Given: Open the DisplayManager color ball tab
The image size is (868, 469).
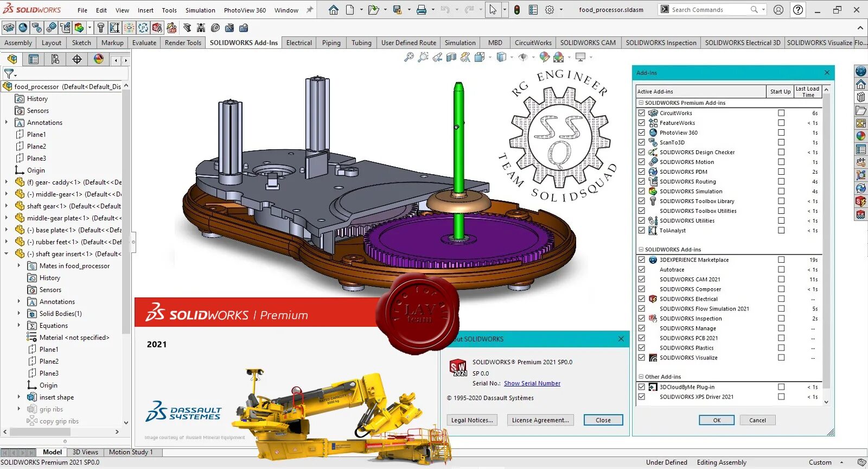Looking at the screenshot, I should (99, 59).
